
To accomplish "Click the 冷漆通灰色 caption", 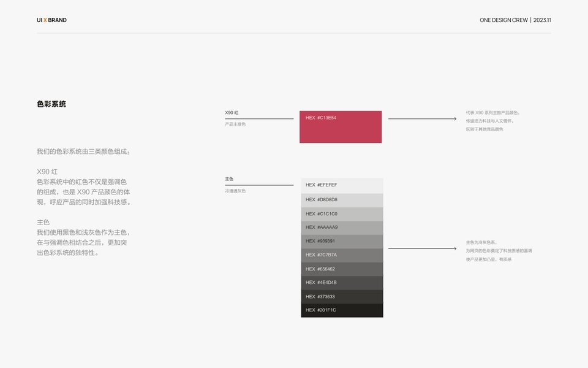I will pos(235,191).
